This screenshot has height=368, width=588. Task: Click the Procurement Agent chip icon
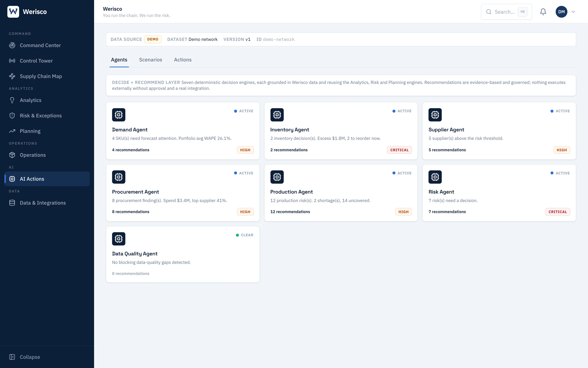(x=119, y=177)
